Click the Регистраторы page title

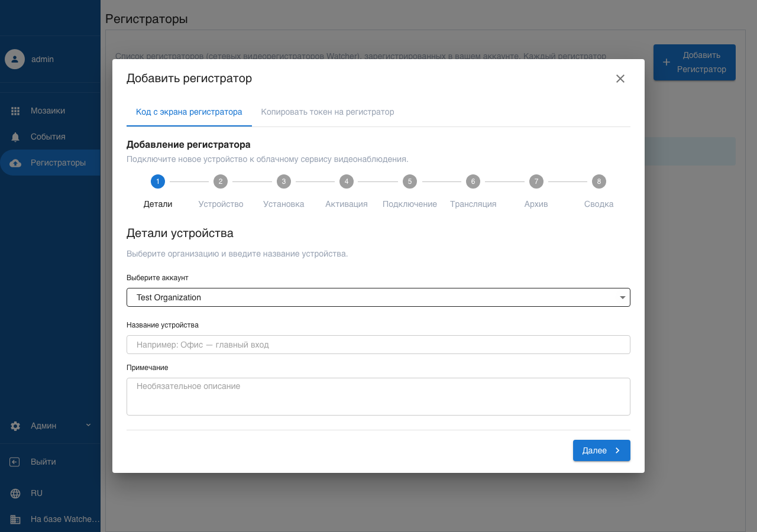[147, 19]
